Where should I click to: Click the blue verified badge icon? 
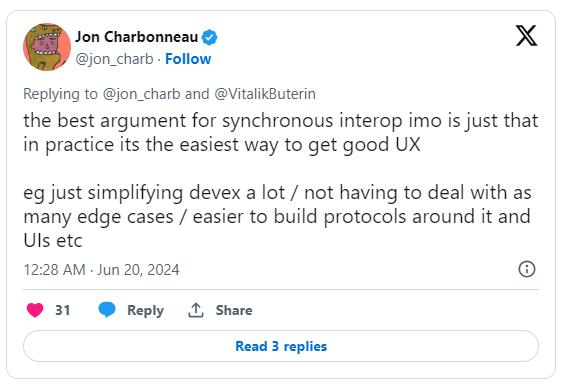(x=209, y=37)
